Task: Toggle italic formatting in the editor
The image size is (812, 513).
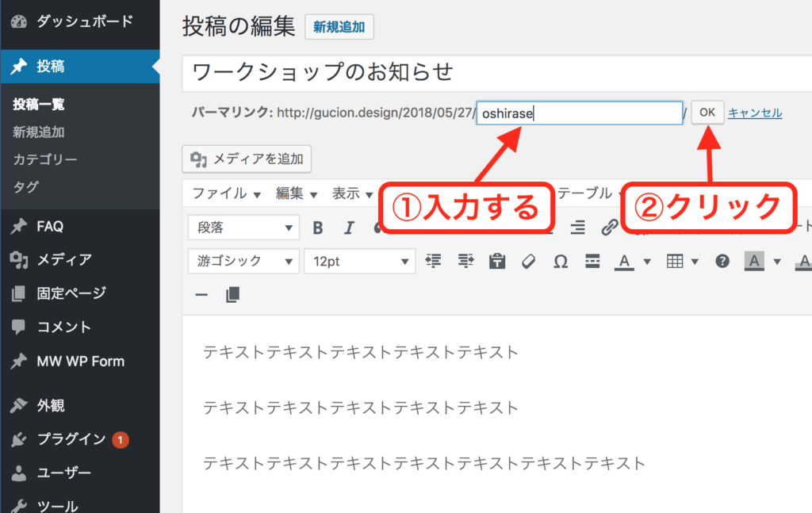Action: pos(348,228)
